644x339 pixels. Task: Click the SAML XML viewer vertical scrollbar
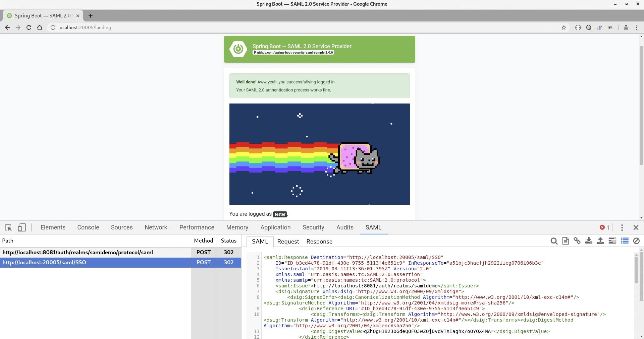(636, 271)
